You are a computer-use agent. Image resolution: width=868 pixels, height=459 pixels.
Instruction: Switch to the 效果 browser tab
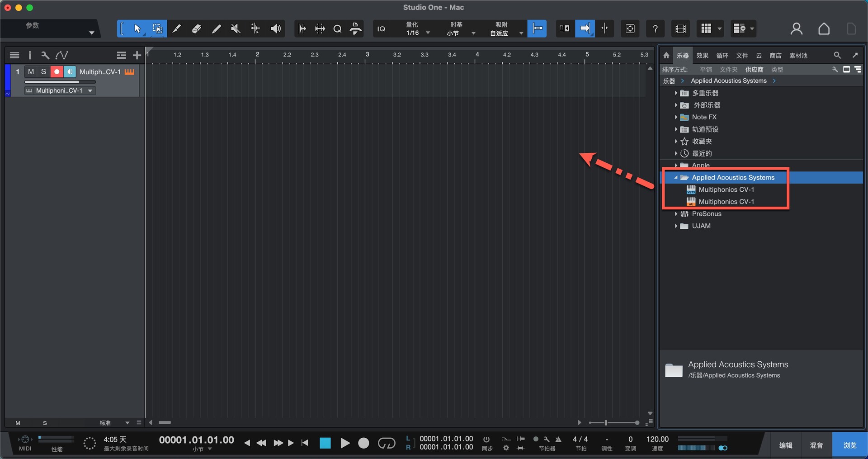[703, 56]
